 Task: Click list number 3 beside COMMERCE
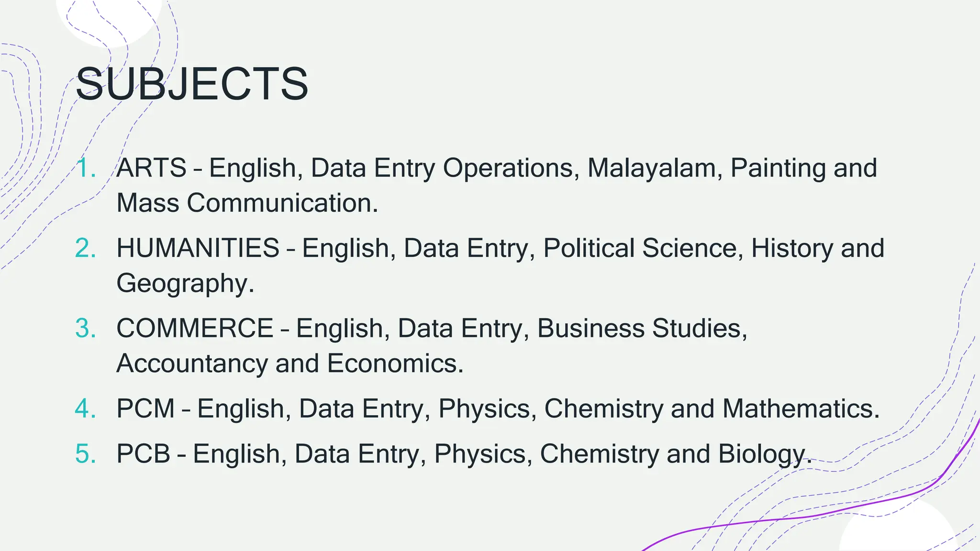(86, 329)
